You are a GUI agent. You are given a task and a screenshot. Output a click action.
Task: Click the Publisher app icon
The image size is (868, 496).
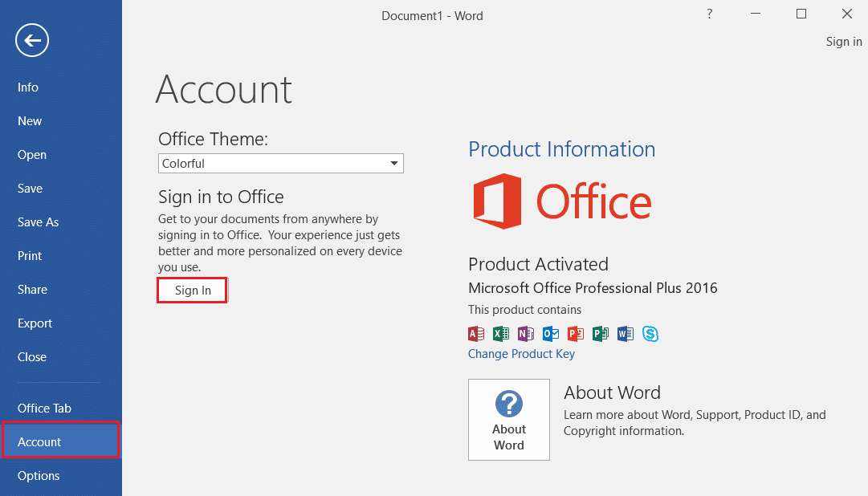coord(601,334)
